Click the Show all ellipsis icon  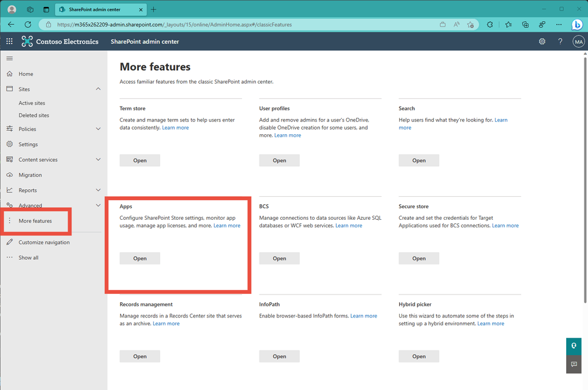click(x=10, y=257)
